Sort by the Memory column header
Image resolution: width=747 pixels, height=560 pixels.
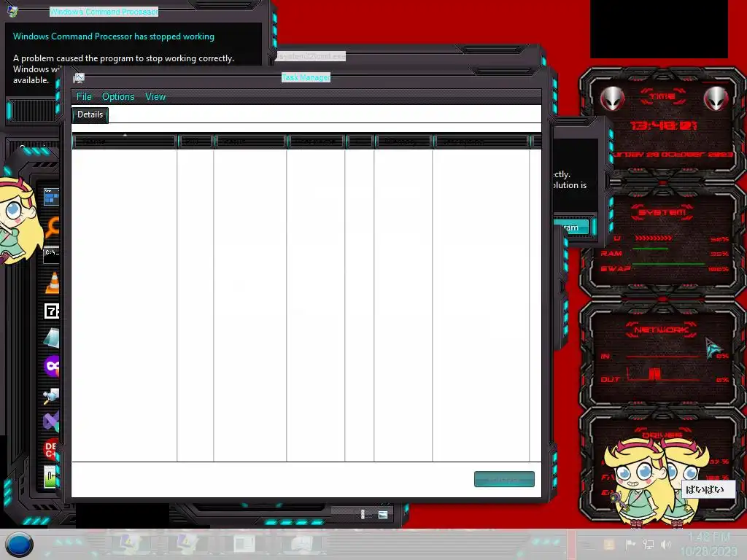(x=403, y=141)
